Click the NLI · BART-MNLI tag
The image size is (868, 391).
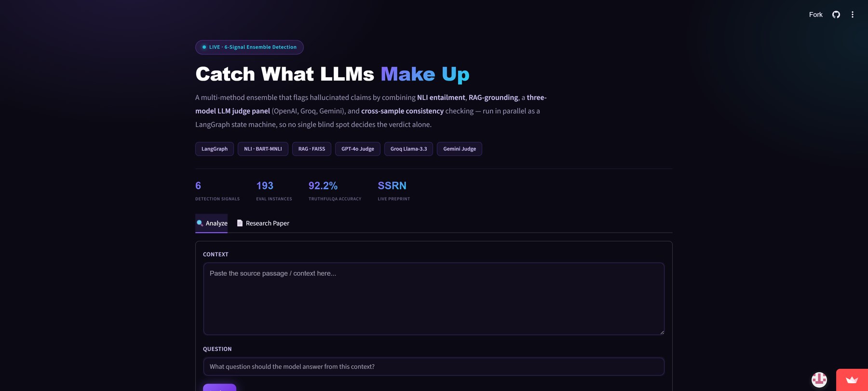(x=263, y=149)
